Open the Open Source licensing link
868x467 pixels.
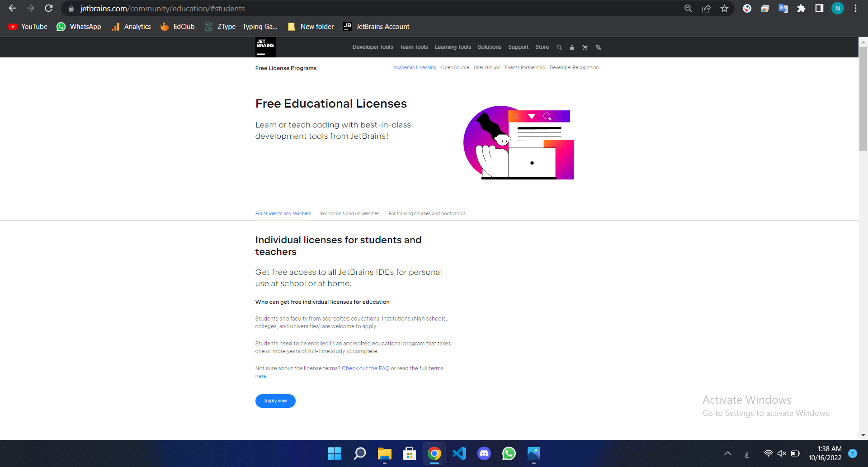455,68
